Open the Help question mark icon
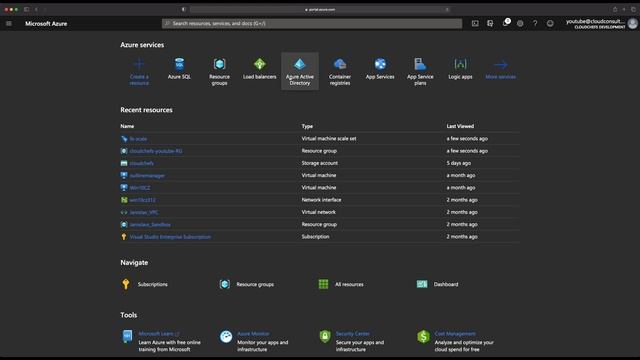Screen dimensions: 640x360 [x=535, y=24]
